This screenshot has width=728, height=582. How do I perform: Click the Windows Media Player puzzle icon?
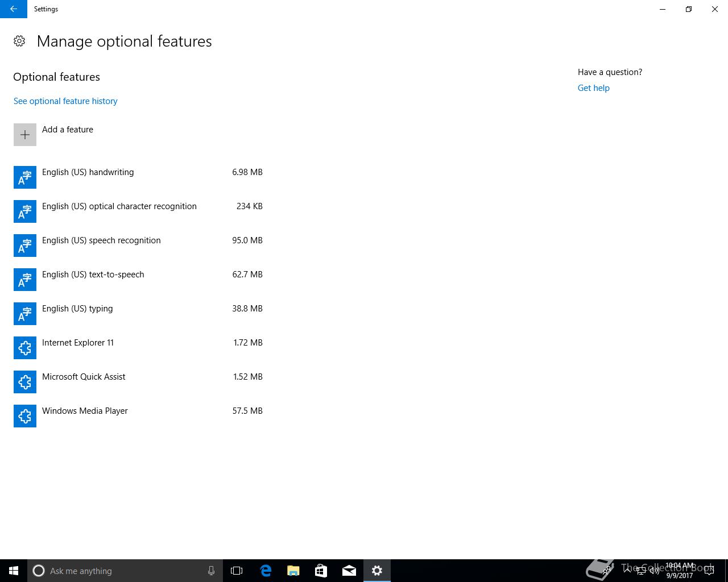pyautogui.click(x=25, y=416)
